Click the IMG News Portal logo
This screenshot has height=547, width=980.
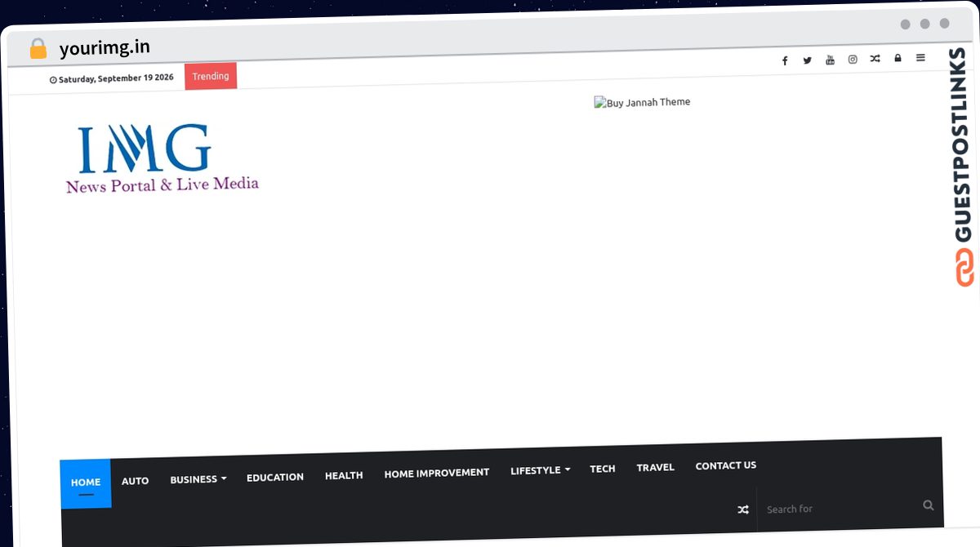(162, 158)
